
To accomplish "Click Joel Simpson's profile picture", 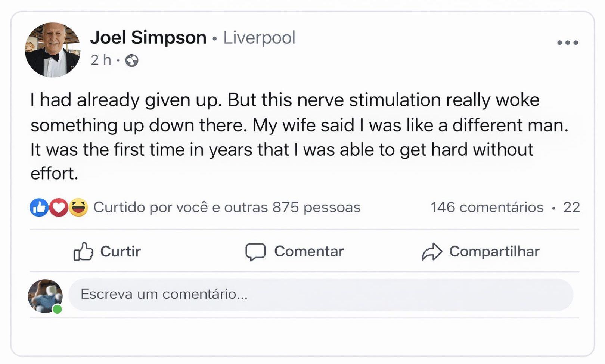I will point(53,50).
